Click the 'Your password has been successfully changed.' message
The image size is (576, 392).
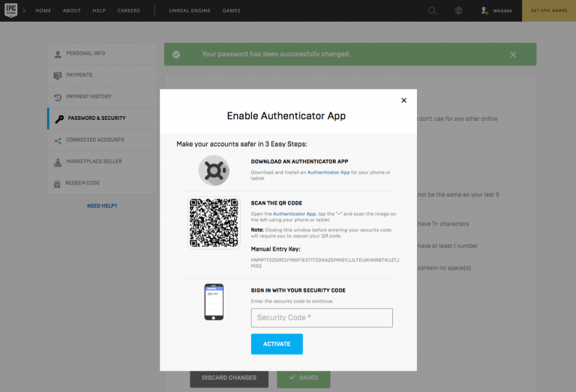[x=276, y=54]
